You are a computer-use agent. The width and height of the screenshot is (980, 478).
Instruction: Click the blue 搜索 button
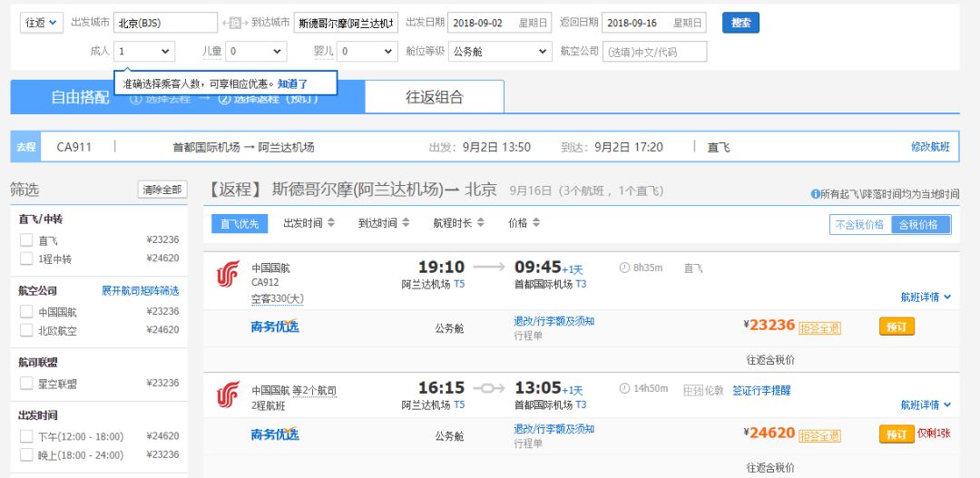click(740, 23)
